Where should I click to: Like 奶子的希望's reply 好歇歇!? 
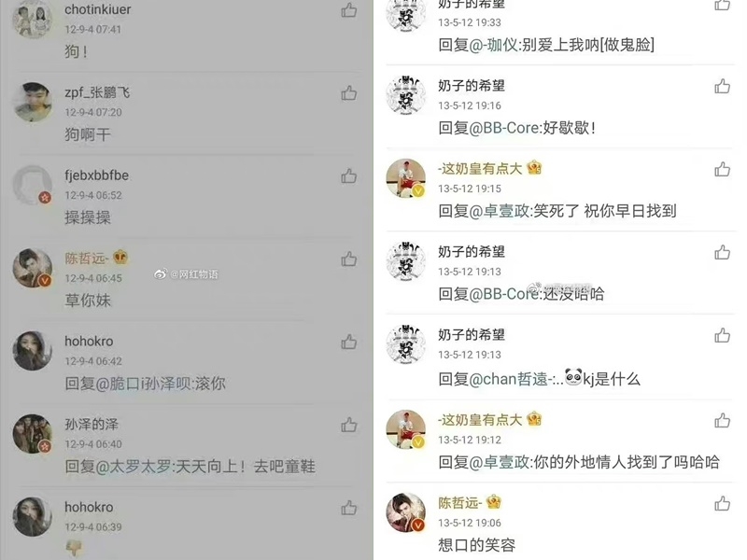coord(722,86)
